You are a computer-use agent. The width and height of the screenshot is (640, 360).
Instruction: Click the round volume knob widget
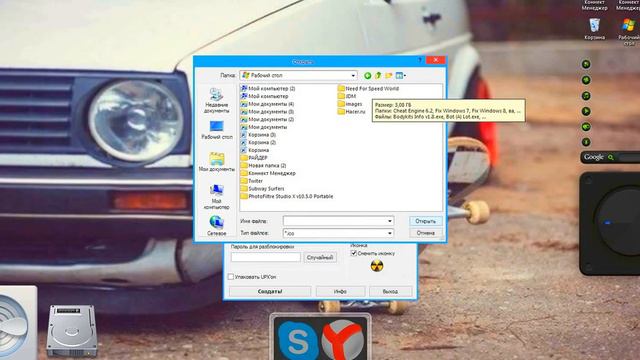tap(618, 222)
